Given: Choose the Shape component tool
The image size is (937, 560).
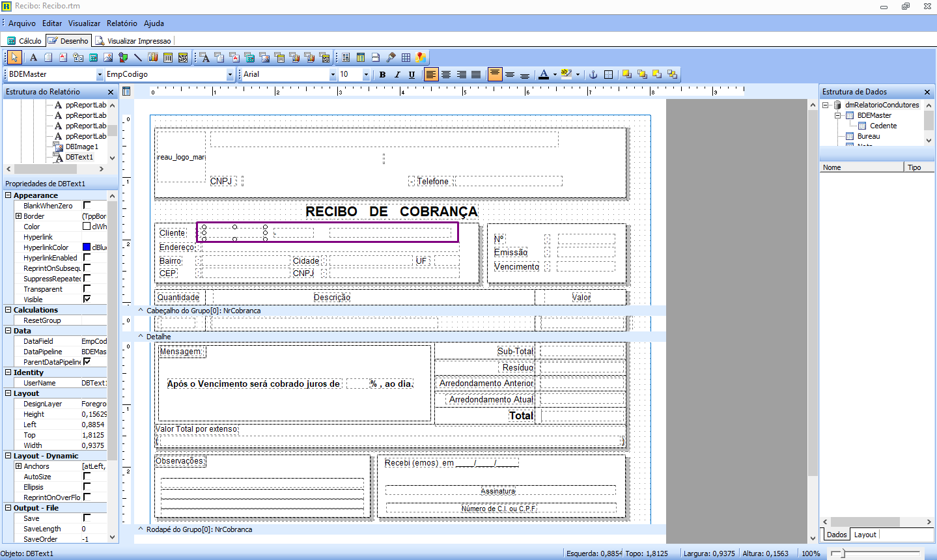Looking at the screenshot, I should click(123, 57).
